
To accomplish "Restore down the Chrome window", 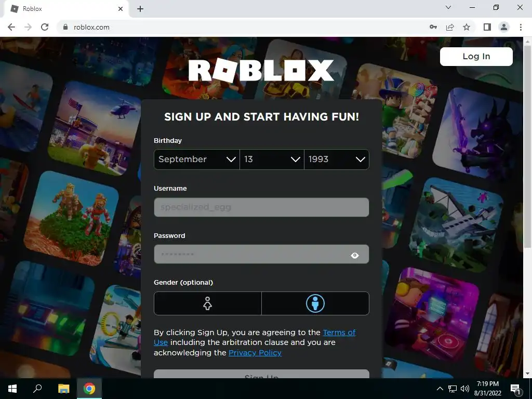I will (x=496, y=7).
